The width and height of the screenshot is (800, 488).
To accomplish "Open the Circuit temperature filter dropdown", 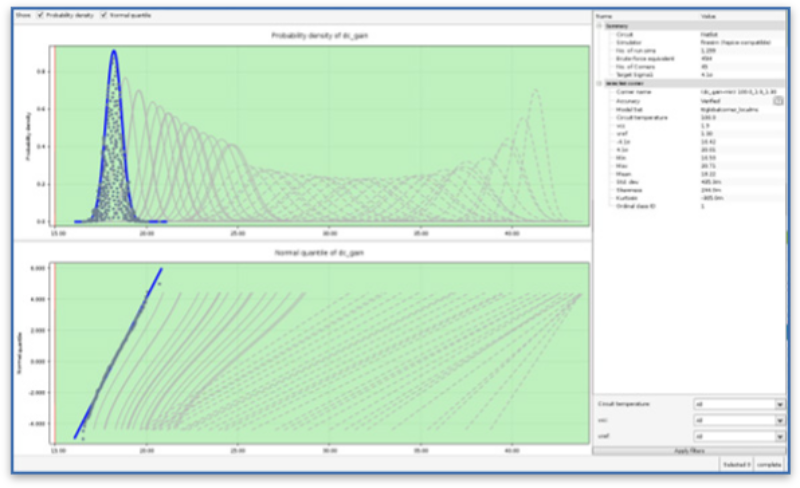I will (737, 405).
